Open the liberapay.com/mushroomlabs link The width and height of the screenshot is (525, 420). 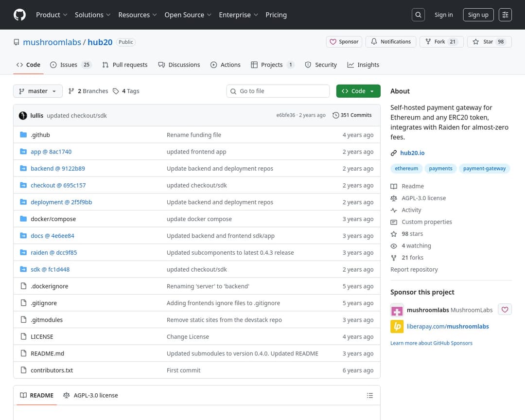click(448, 327)
